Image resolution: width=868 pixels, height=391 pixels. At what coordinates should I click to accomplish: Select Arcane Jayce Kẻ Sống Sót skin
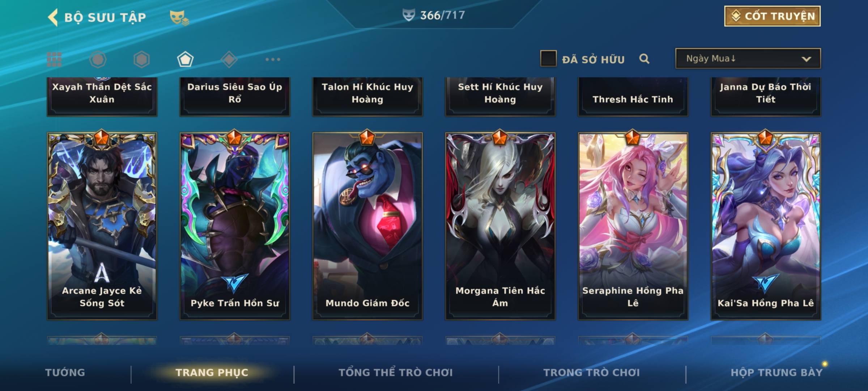coord(102,226)
